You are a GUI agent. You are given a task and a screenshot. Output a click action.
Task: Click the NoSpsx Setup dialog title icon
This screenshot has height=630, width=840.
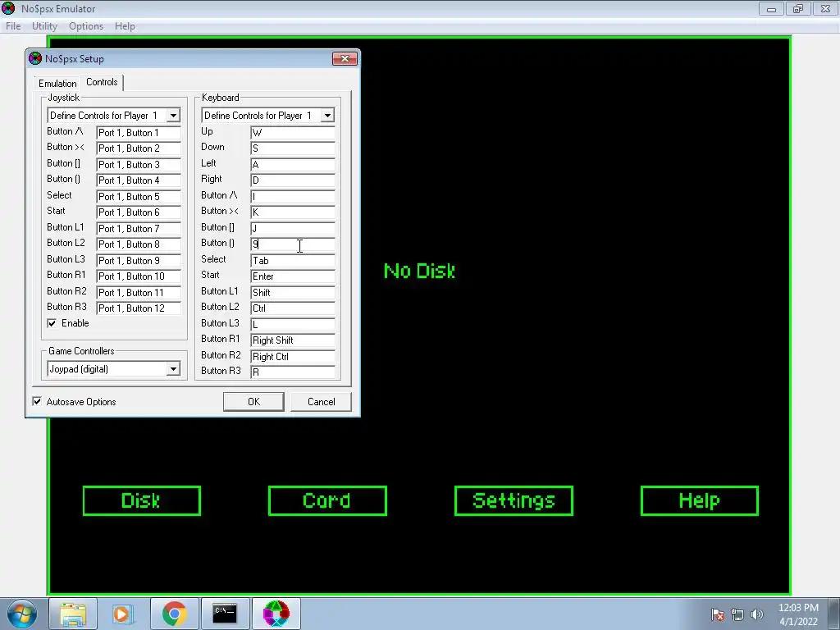35,58
